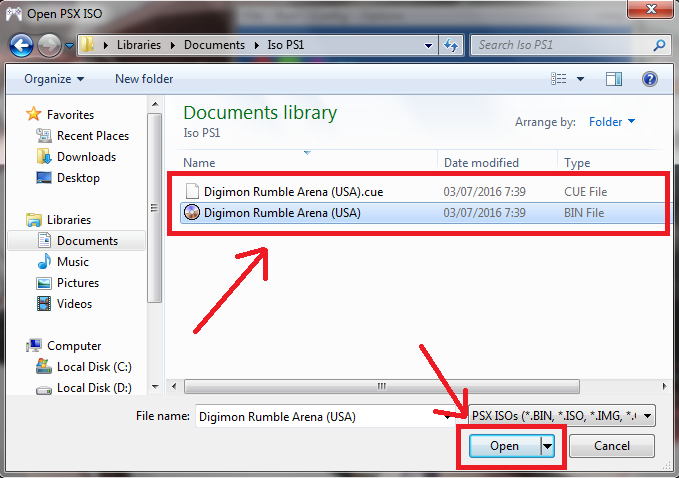The width and height of the screenshot is (679, 478).
Task: Show the preview pane
Action: click(614, 79)
